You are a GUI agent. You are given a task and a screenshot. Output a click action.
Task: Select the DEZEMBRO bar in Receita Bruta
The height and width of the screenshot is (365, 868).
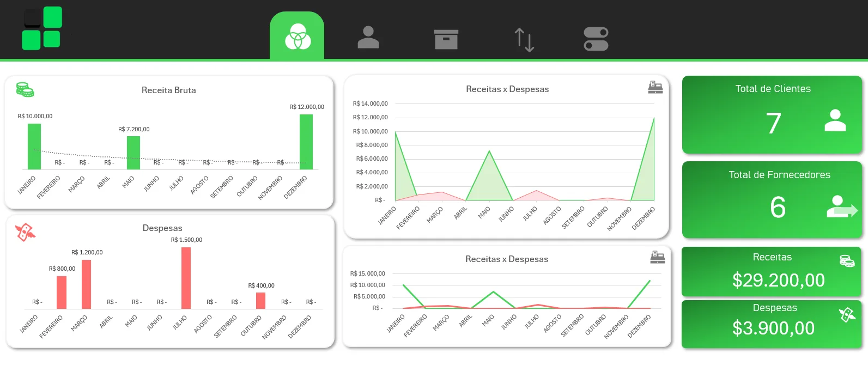(x=306, y=142)
